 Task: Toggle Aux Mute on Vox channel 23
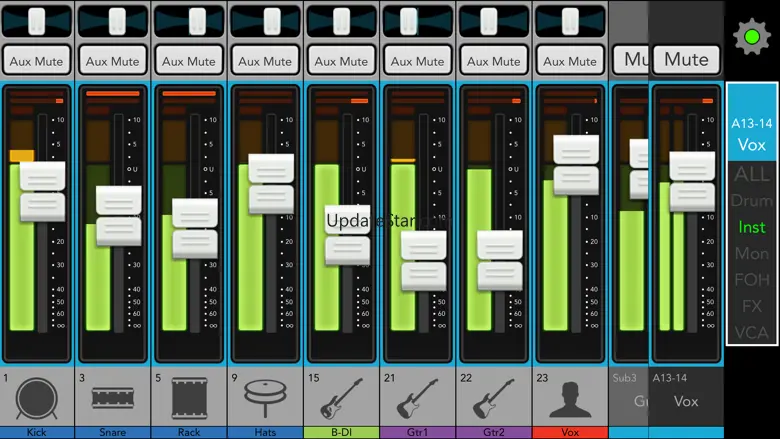[570, 61]
